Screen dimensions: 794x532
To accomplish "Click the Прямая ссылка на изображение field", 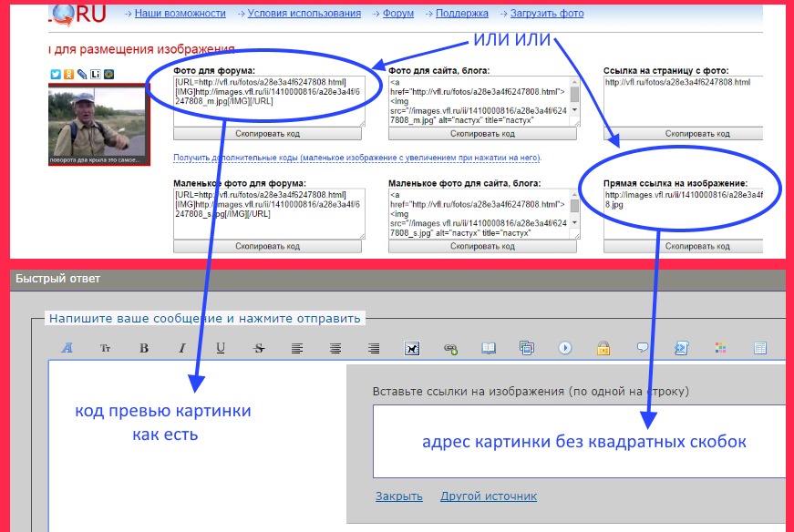I will [684, 213].
